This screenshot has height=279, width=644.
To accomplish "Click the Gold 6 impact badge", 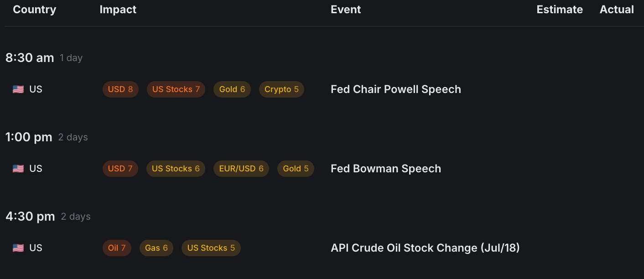I will coord(232,89).
